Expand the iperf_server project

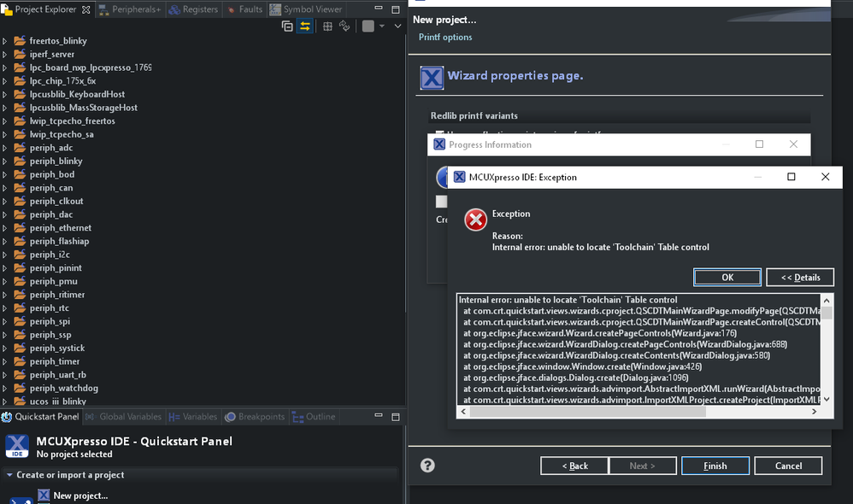tap(5, 55)
